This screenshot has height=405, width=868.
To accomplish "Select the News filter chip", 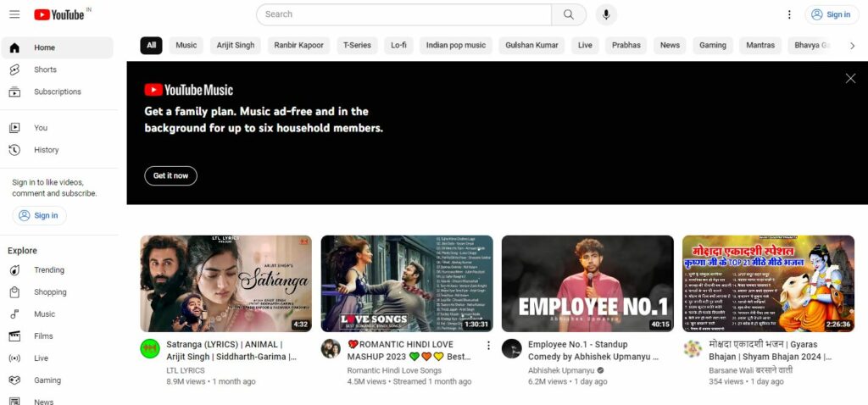I will (x=670, y=46).
